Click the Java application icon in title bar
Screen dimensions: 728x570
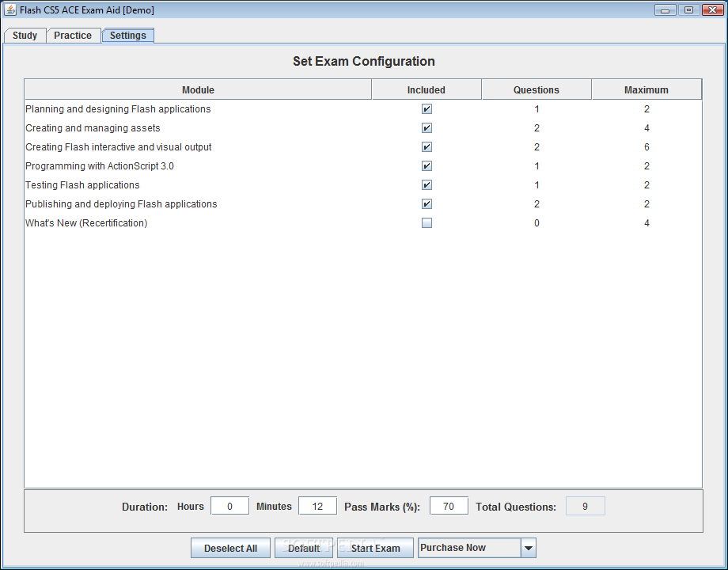click(x=10, y=9)
